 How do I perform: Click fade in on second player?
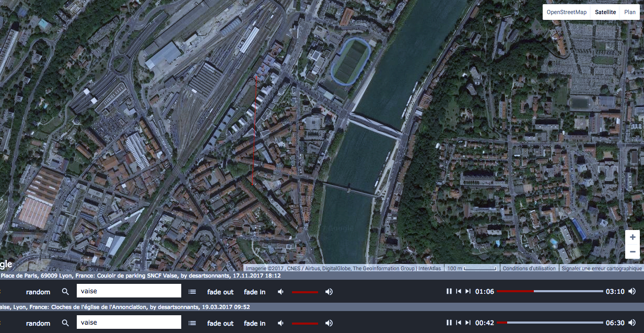(254, 323)
